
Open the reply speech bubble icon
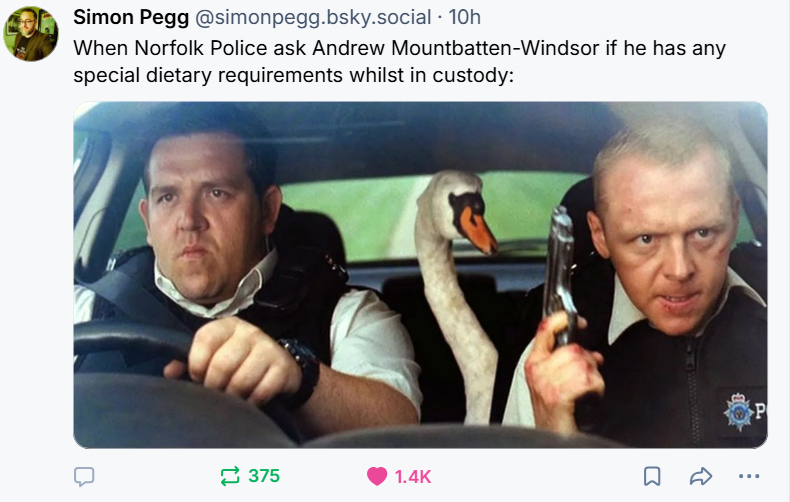point(84,476)
